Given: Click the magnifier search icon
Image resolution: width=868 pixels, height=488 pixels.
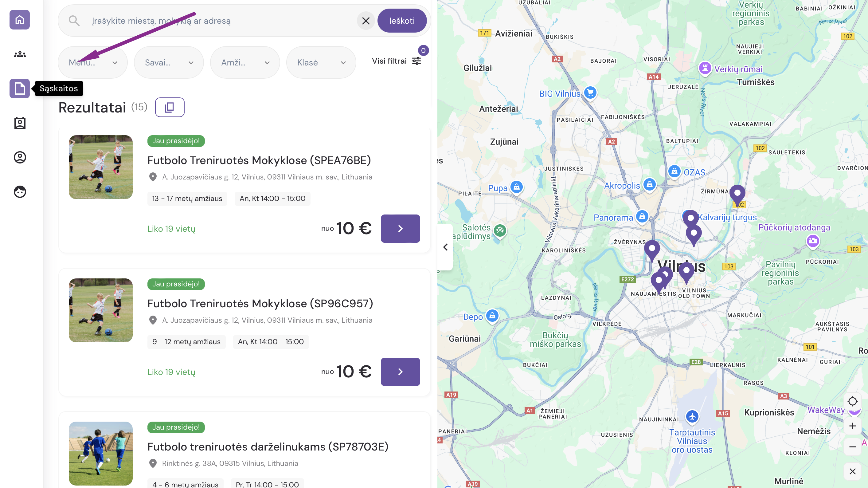Looking at the screenshot, I should pyautogui.click(x=74, y=21).
